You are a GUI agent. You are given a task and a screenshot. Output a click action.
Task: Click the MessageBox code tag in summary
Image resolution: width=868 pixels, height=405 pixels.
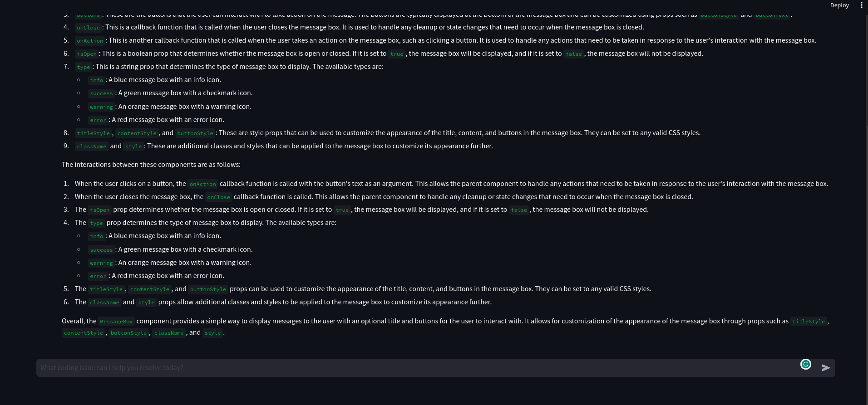click(x=116, y=322)
